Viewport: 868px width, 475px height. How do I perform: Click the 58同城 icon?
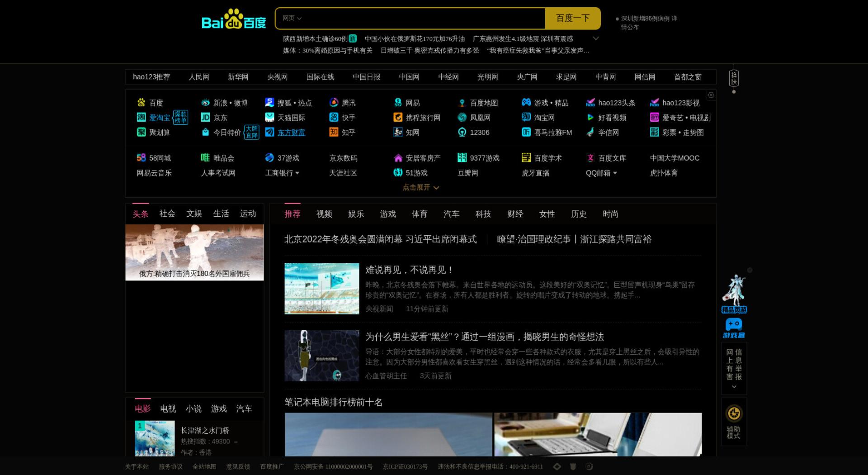(141, 157)
